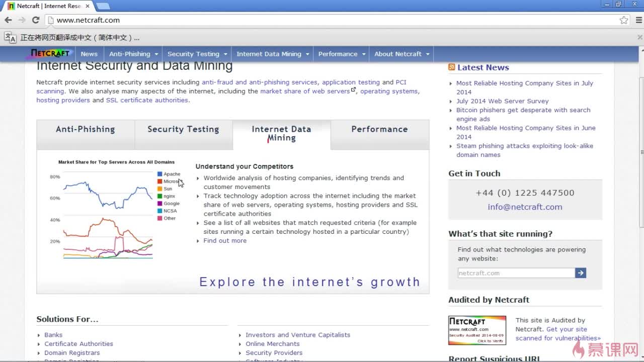Click the browser forward arrow
The image size is (644, 362).
(x=22, y=20)
